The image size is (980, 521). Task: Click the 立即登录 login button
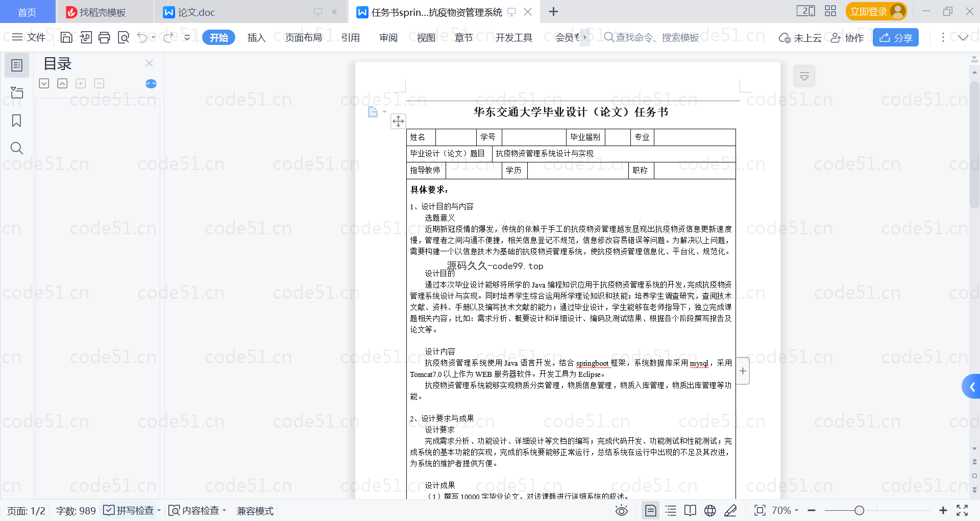coord(876,11)
